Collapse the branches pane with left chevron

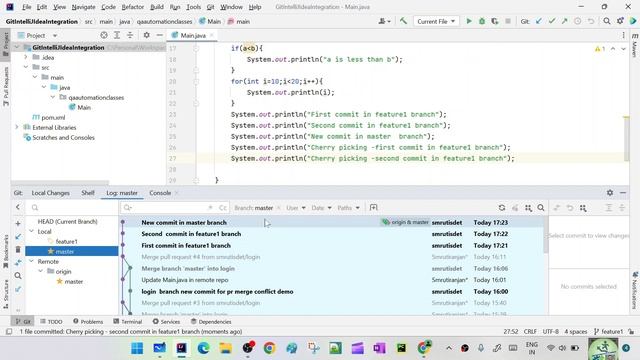18,207
